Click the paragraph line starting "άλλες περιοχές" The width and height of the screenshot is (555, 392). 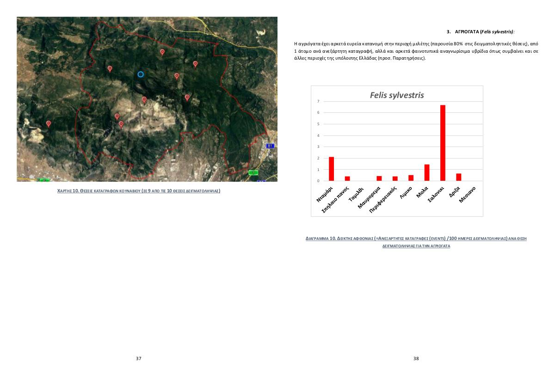[x=360, y=59]
